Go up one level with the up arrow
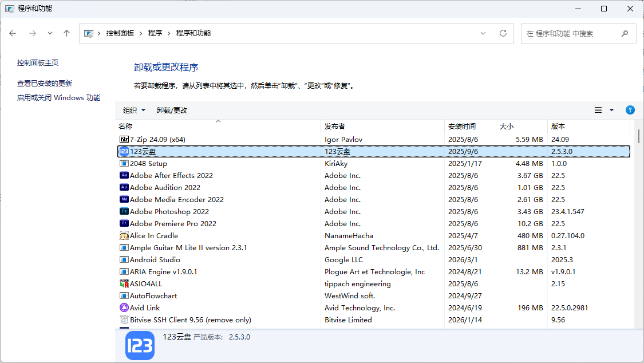Viewport: 644px width, 363px height. (x=67, y=33)
